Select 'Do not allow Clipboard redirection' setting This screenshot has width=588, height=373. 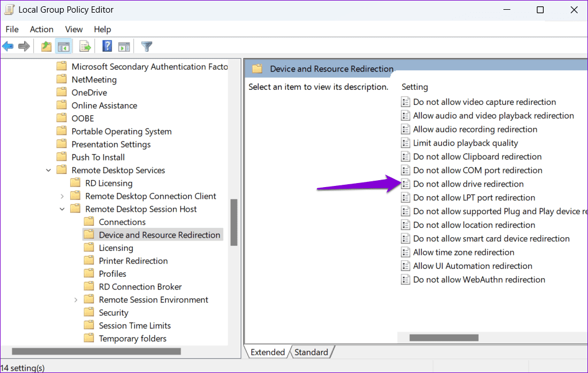click(x=477, y=157)
